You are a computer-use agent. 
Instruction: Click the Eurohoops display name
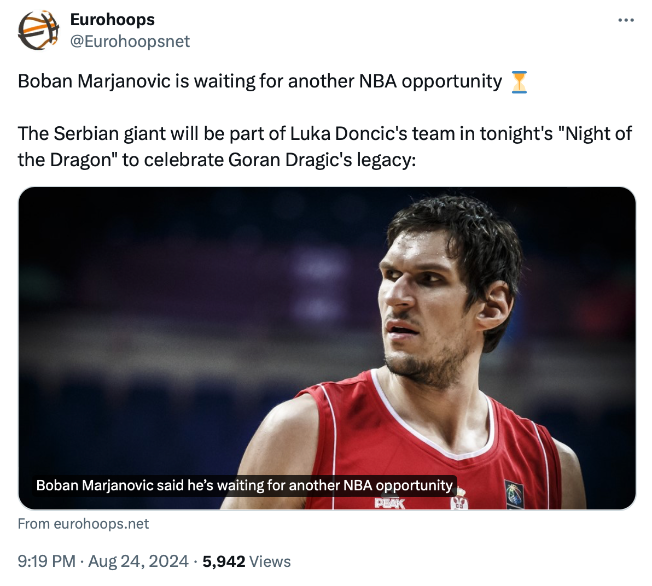112,20
